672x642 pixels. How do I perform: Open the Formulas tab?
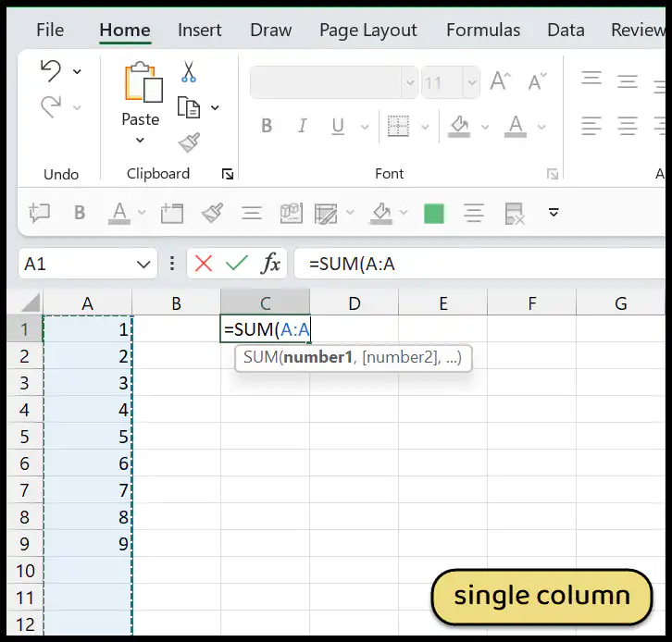coord(483,30)
